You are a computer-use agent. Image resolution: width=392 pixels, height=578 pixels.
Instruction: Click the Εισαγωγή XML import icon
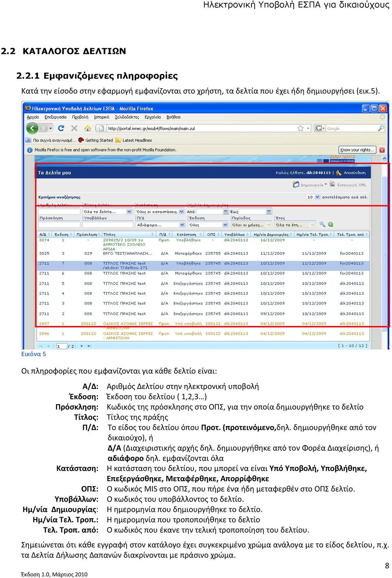332,185
